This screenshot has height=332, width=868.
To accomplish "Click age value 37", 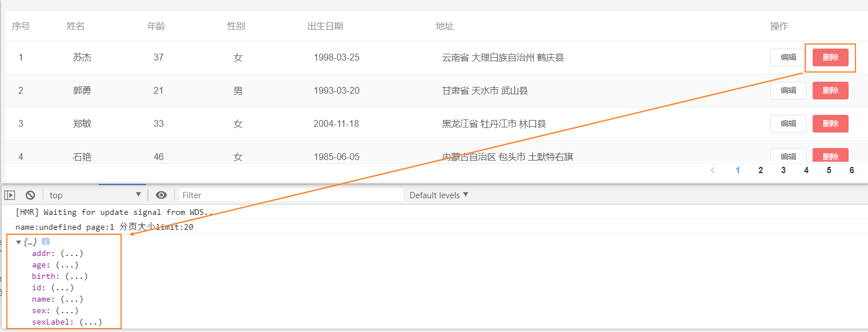I will [x=158, y=57].
